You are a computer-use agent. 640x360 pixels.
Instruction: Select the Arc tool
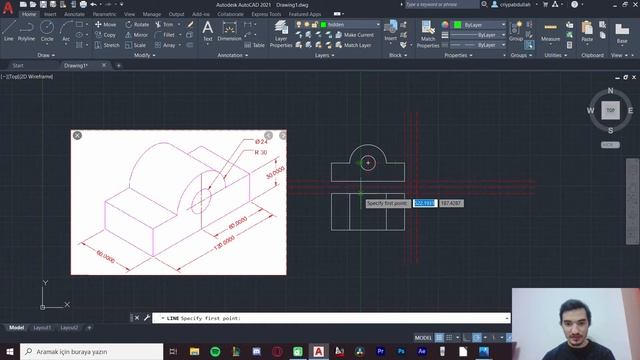tap(66, 31)
